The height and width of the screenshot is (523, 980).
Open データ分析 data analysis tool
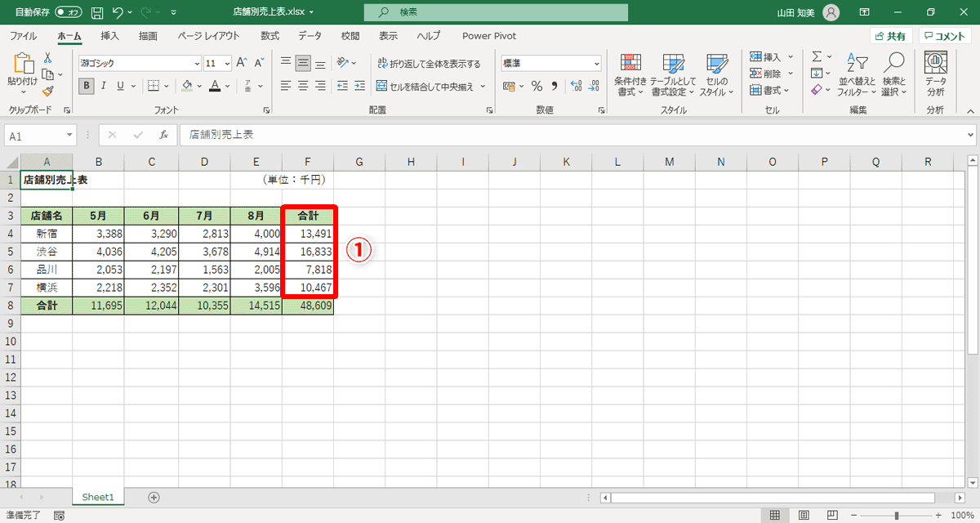point(936,74)
